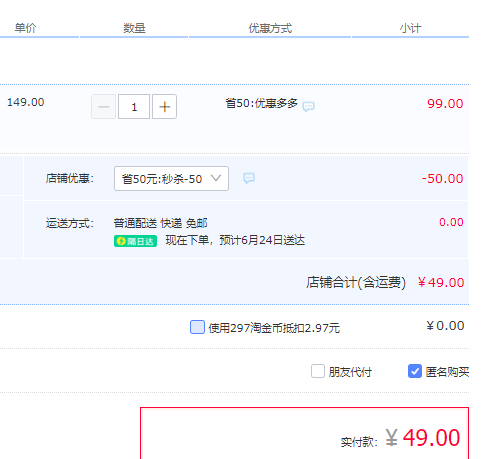Viewport: 484px width, 459px height.
Task: Click the 数量 column header
Action: [134, 28]
